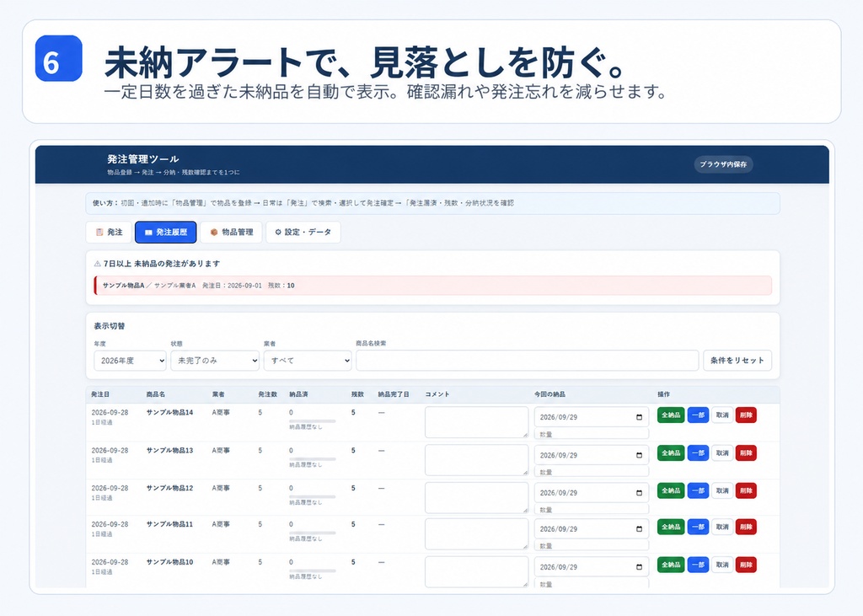
Task: Click the 発注日 column header
Action: 100,394
